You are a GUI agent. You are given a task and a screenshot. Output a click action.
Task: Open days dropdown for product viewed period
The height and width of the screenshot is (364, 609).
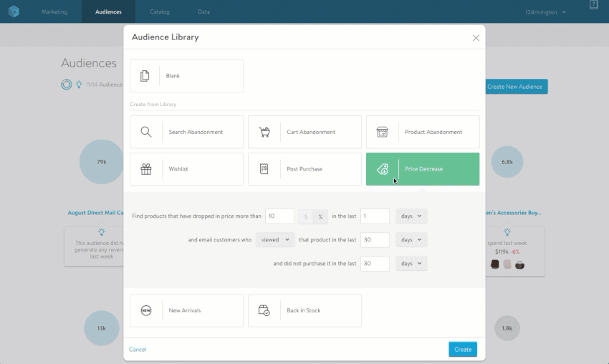411,240
